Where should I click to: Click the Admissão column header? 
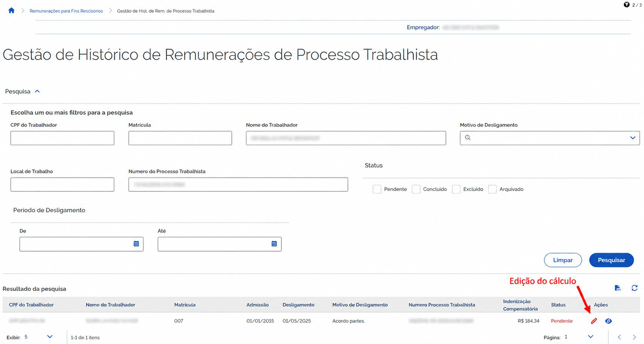[257, 305]
